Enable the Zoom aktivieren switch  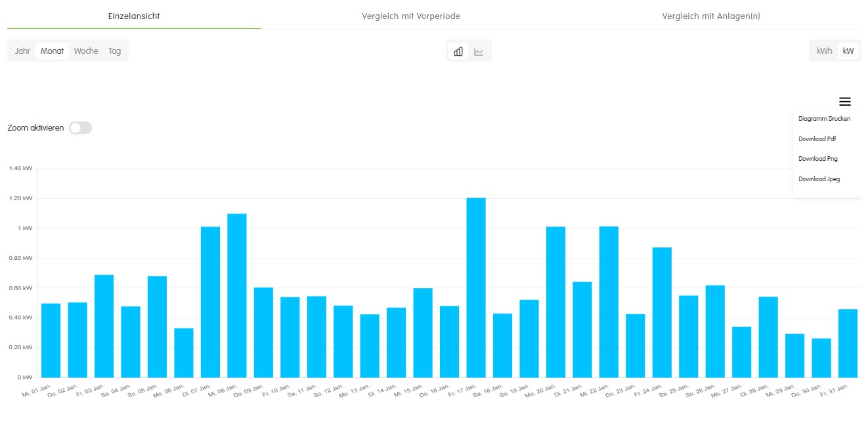[81, 128]
